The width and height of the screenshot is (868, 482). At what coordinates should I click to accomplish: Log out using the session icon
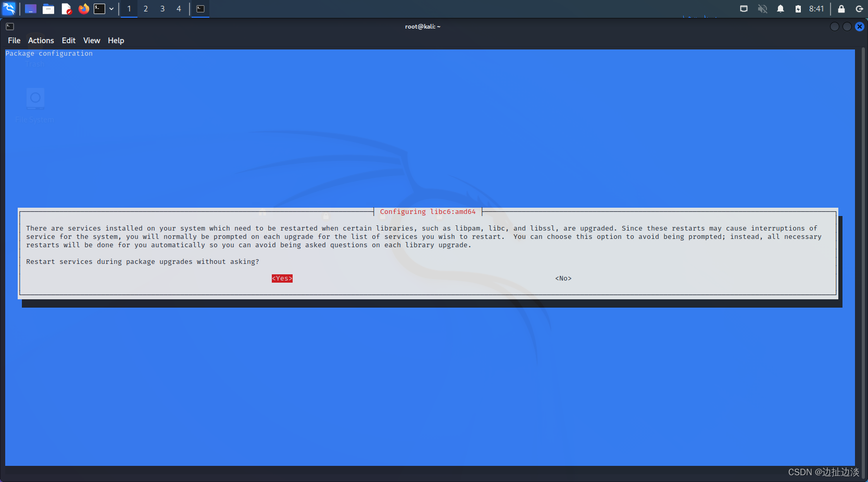(x=858, y=8)
